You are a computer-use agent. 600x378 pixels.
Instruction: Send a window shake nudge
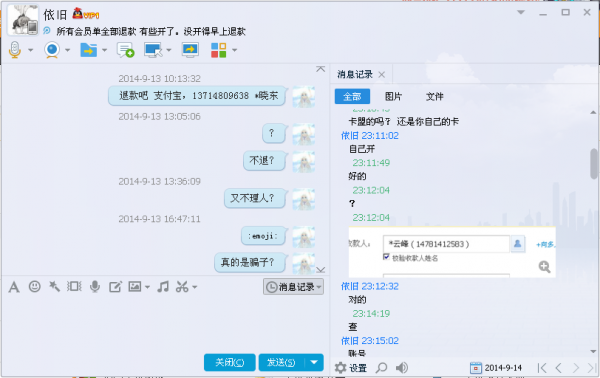[x=74, y=286]
